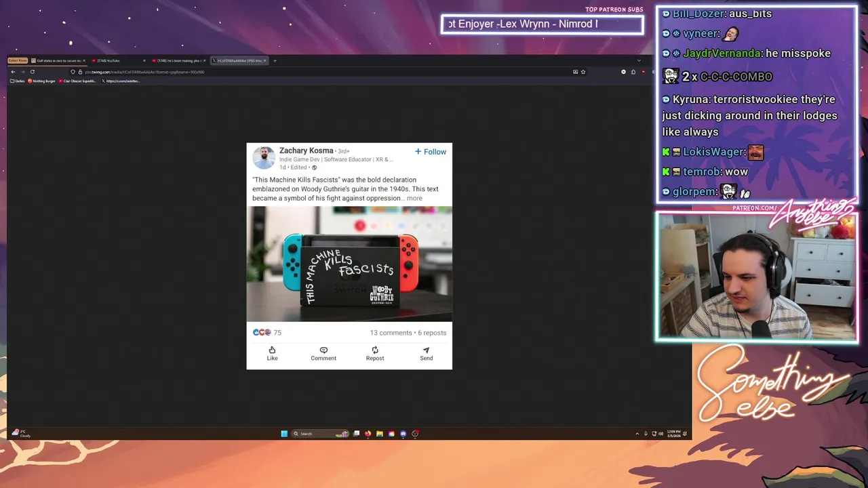Open the taskbar clock showing 12:09 PM

pyautogui.click(x=673, y=434)
